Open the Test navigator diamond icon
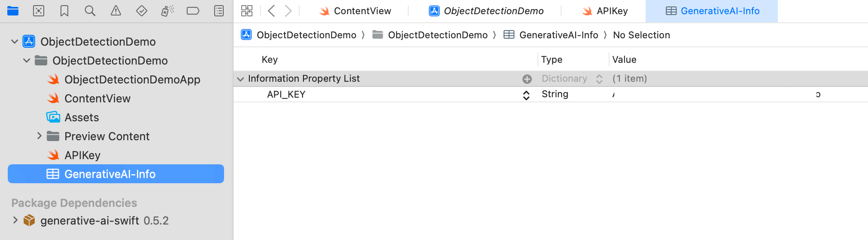 pyautogui.click(x=142, y=11)
